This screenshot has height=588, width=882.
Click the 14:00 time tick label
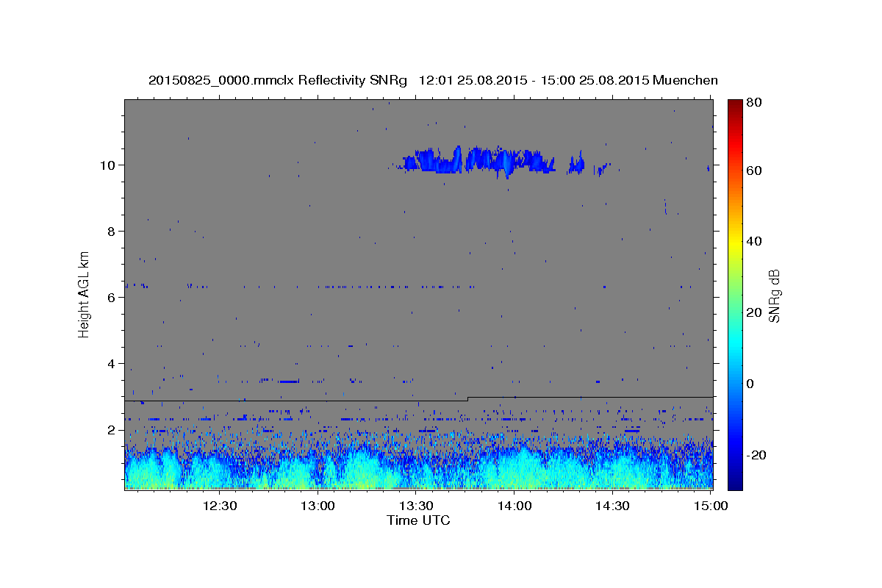pos(514,506)
